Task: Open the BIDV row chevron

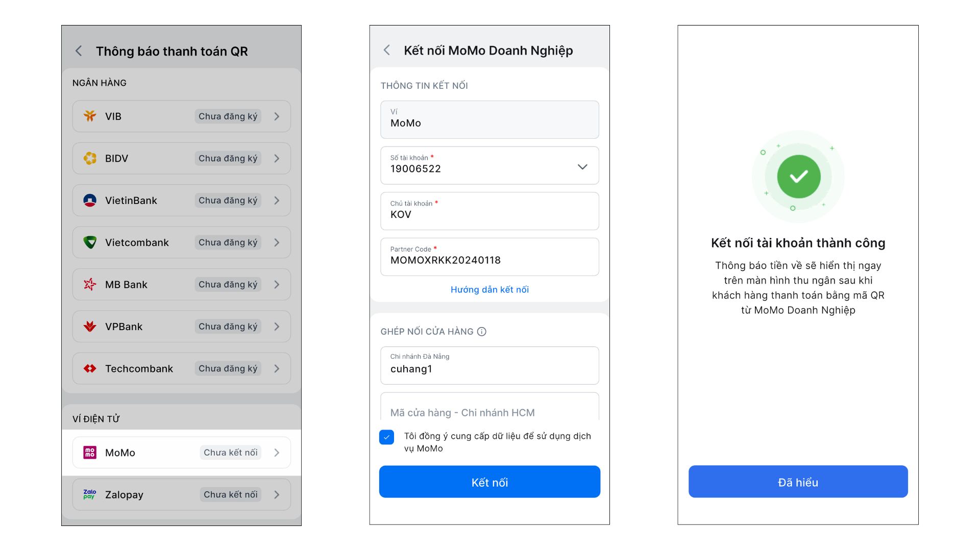Action: 277,159
